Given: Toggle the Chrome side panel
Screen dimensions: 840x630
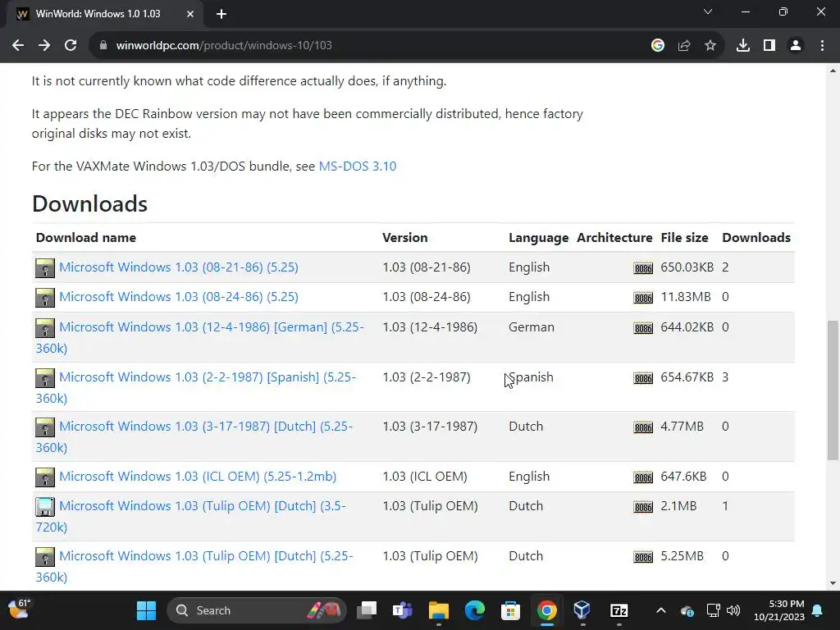Looking at the screenshot, I should [x=769, y=46].
